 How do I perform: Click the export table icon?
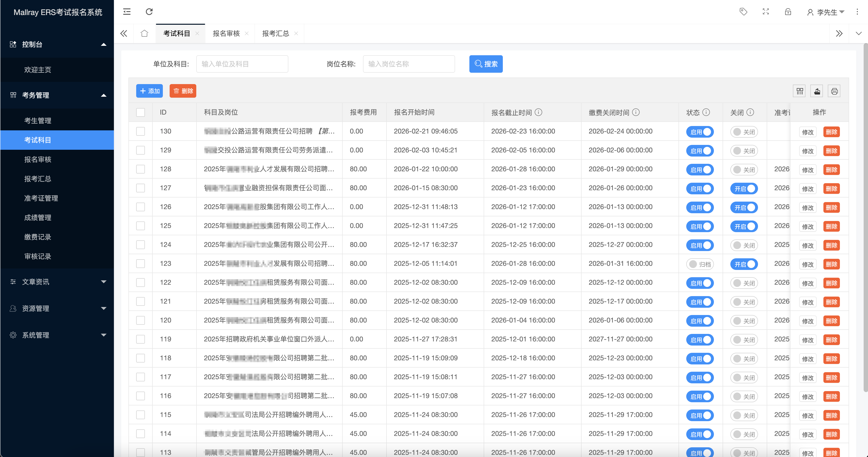pyautogui.click(x=817, y=91)
